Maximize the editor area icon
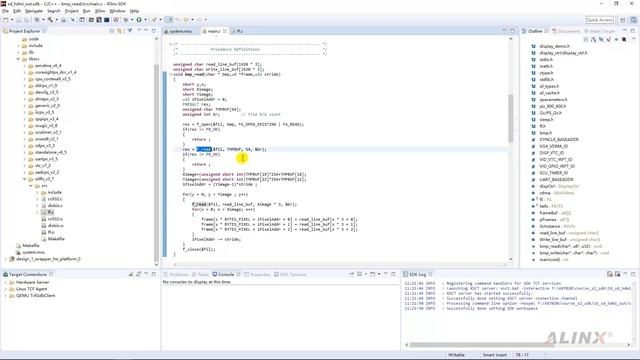The height and width of the screenshot is (360, 640). click(512, 31)
